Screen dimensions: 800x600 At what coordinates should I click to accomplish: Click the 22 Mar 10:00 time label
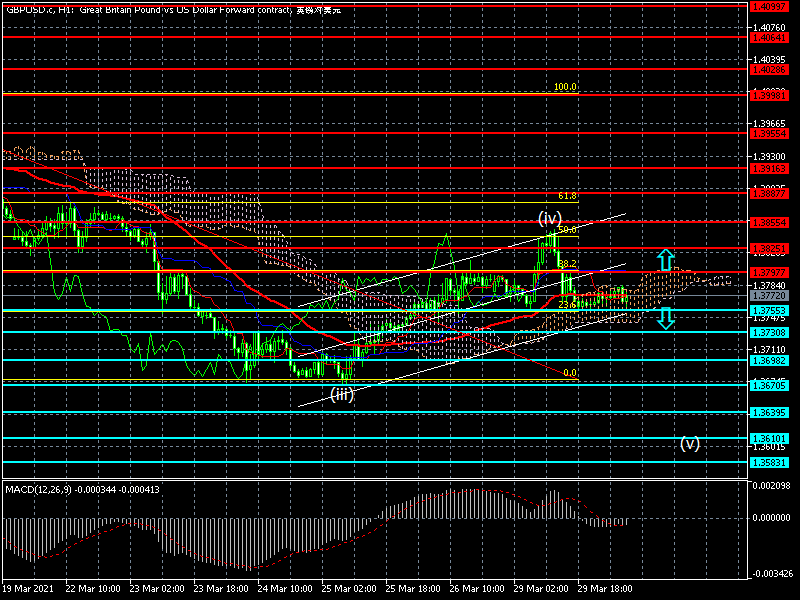coord(93,589)
